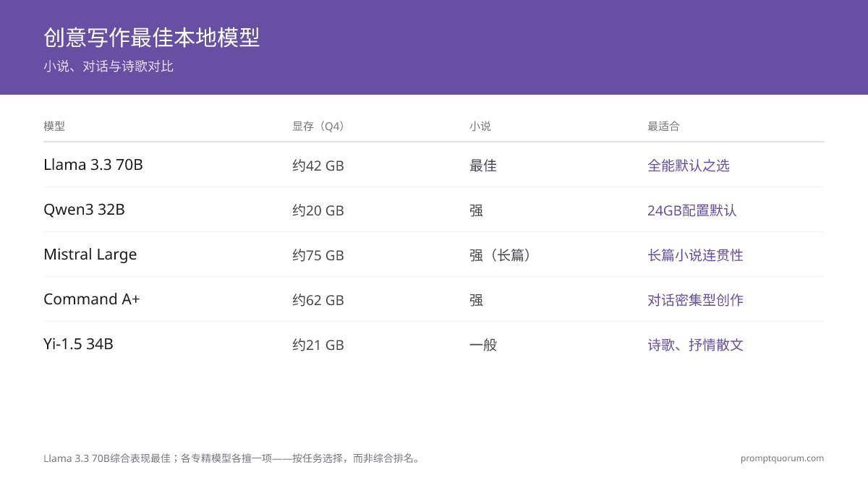Click the 约75 GB memory value
The width and height of the screenshot is (868, 488).
(318, 255)
